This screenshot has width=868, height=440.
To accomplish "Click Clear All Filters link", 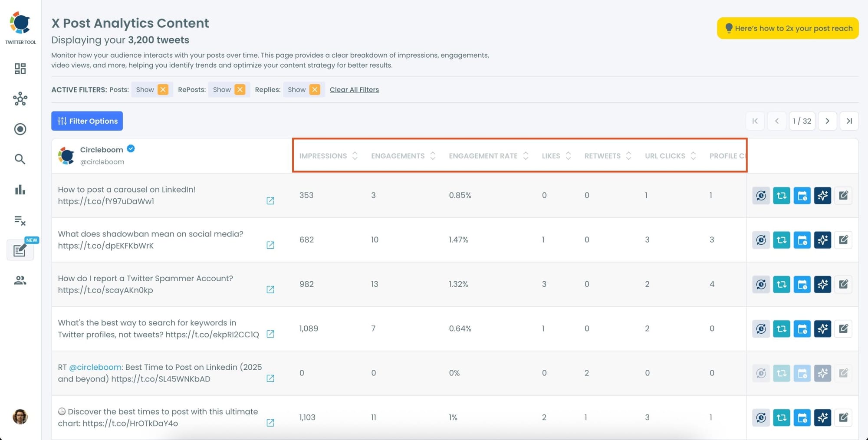I will pos(354,89).
